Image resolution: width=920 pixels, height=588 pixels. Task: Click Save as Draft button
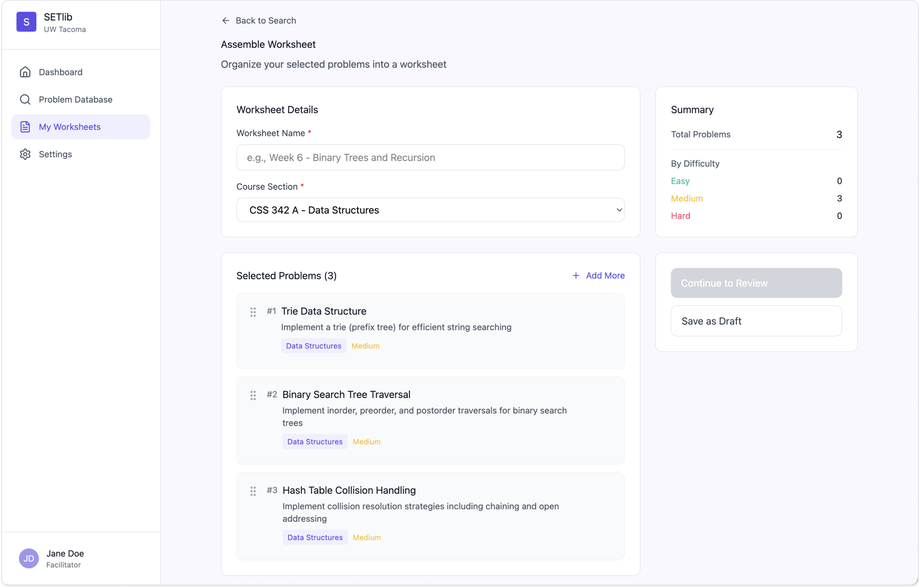click(x=756, y=321)
